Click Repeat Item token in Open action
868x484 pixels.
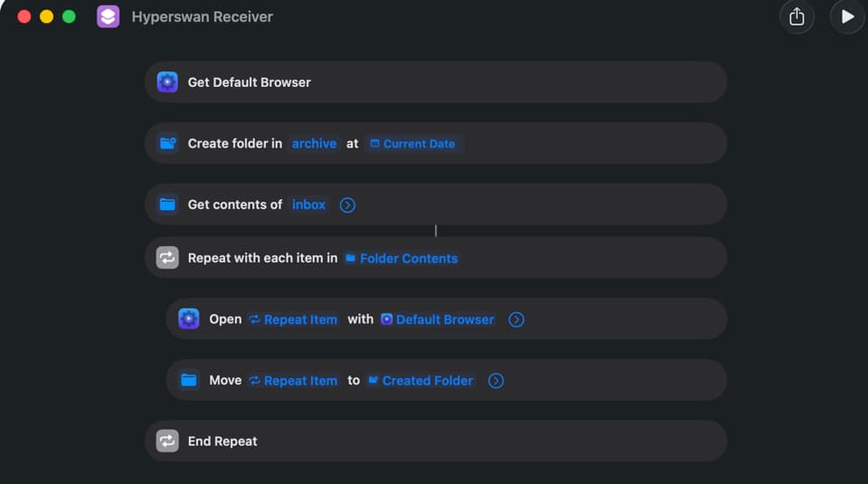coord(293,319)
